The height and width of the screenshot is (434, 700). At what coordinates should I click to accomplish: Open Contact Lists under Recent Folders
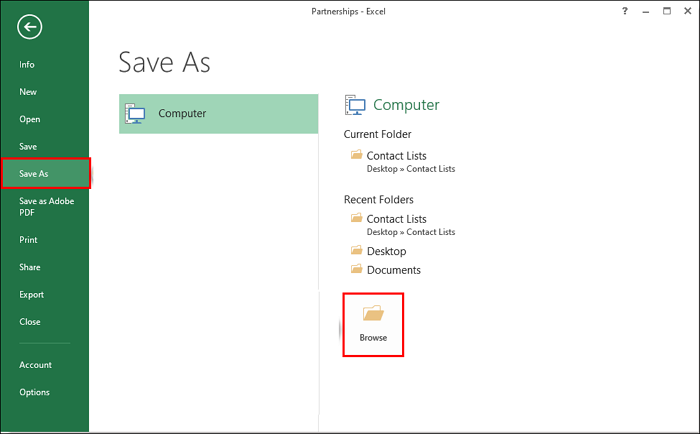403,225
